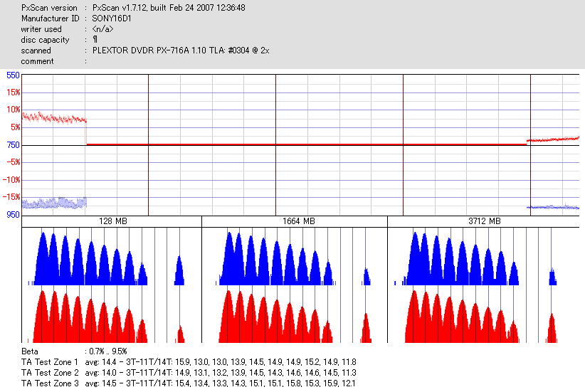Click the comment label

pos(37,61)
